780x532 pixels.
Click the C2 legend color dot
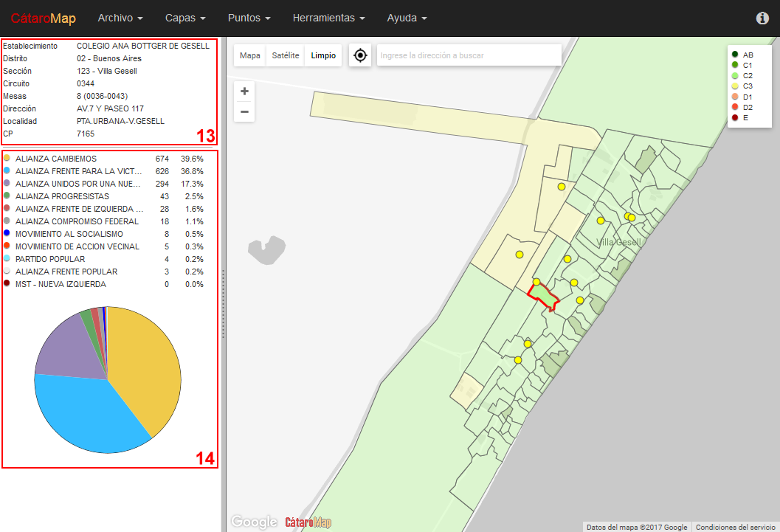click(735, 75)
